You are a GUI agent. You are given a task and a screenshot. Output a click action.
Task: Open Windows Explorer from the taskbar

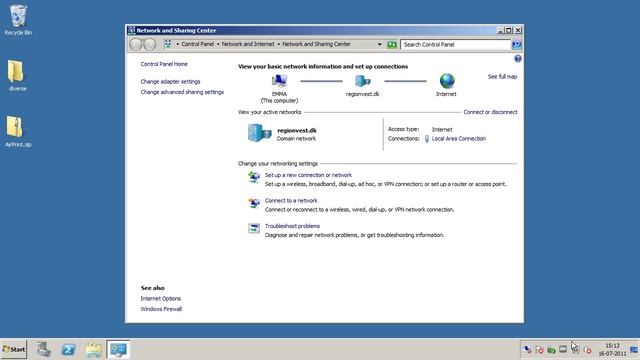[x=93, y=350]
